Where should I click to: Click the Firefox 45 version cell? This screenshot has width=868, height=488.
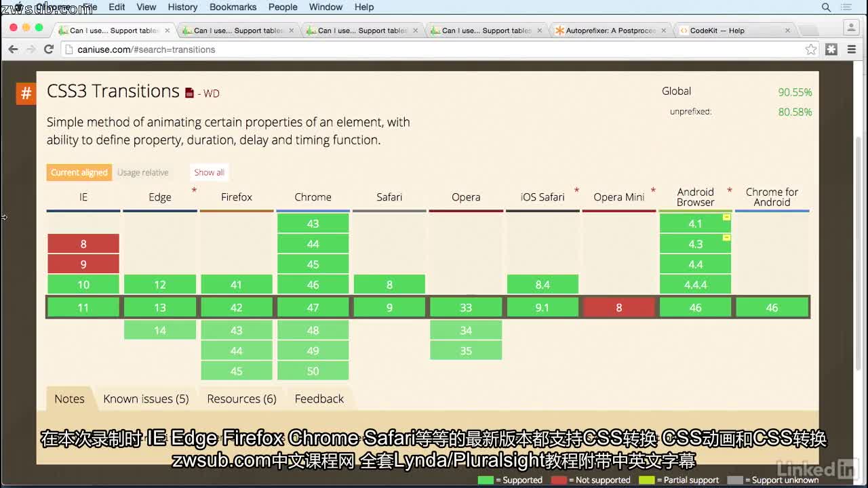[236, 371]
